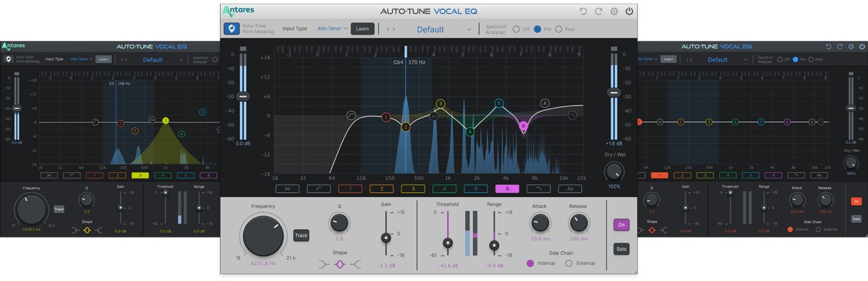
Task: Click the undo arrow in right window
Action: point(829,46)
